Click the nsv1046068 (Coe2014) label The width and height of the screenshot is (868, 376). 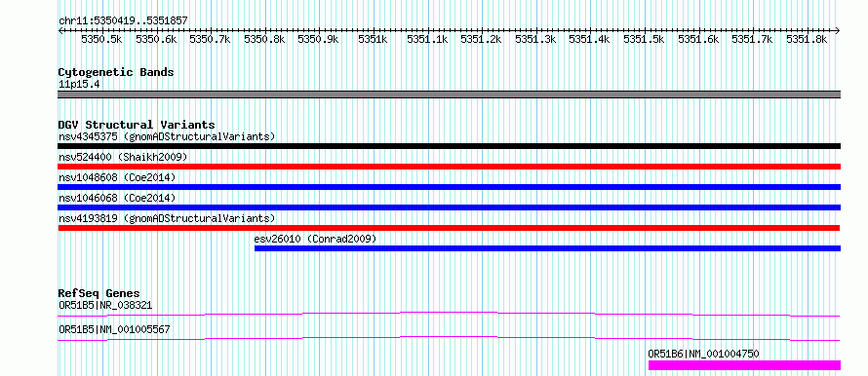pos(117,198)
